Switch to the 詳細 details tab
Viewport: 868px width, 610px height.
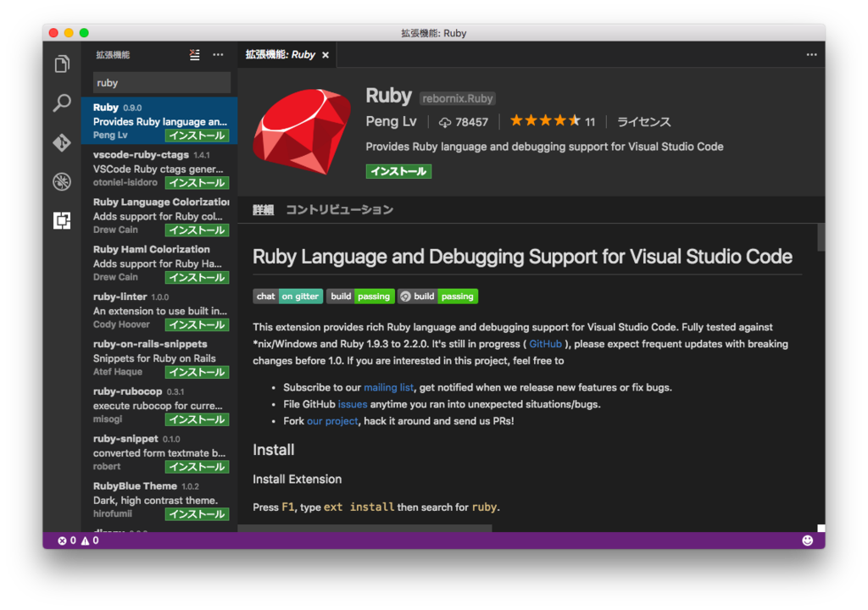(264, 210)
